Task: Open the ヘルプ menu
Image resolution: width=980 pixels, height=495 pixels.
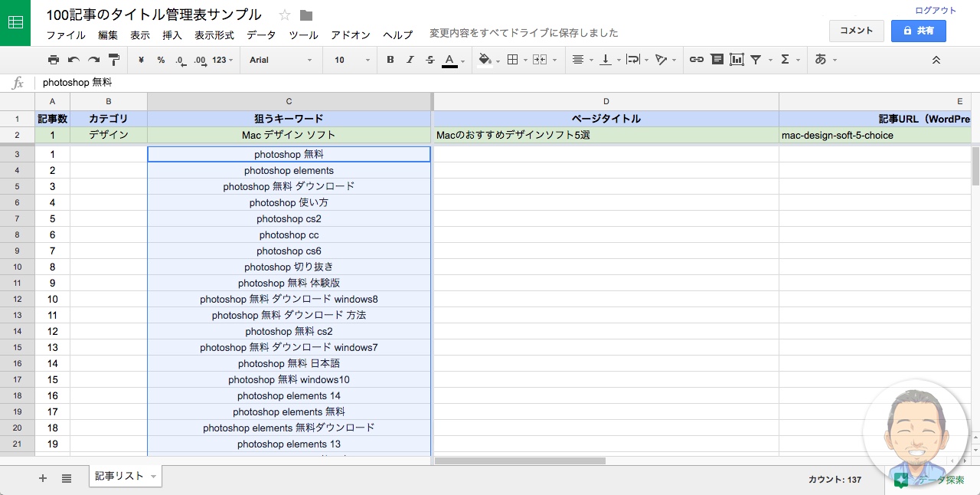Action: 398,35
